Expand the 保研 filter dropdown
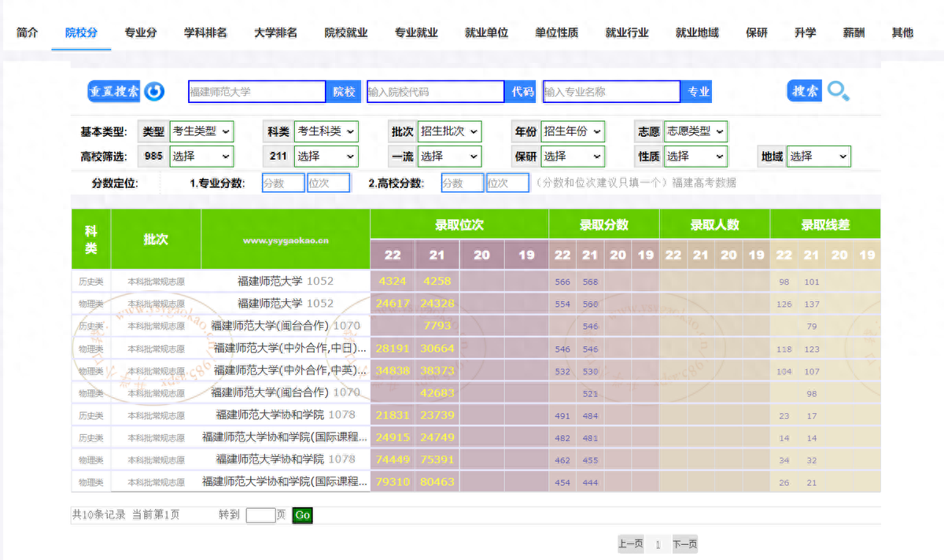 (x=573, y=157)
